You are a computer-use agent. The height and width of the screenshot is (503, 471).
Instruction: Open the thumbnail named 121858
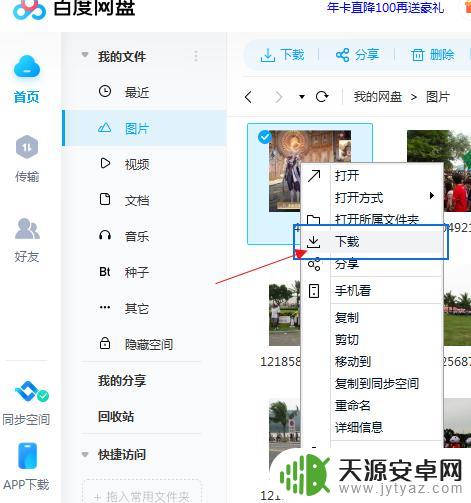coord(285,315)
